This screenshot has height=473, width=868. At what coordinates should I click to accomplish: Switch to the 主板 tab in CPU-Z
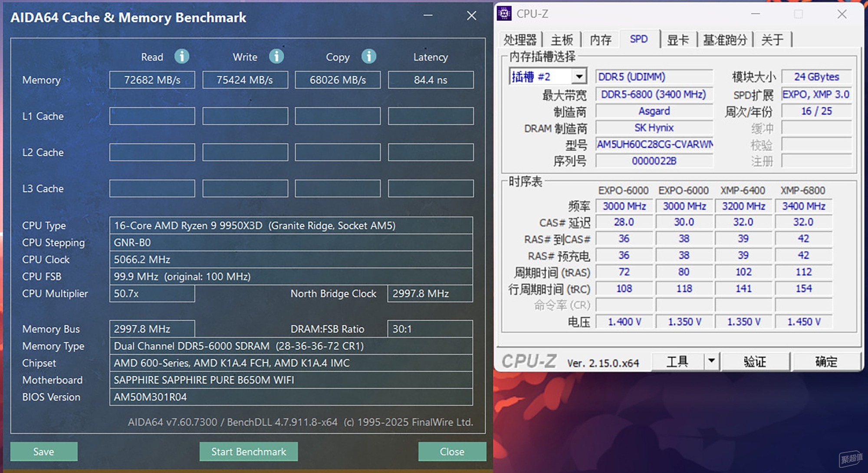(562, 40)
